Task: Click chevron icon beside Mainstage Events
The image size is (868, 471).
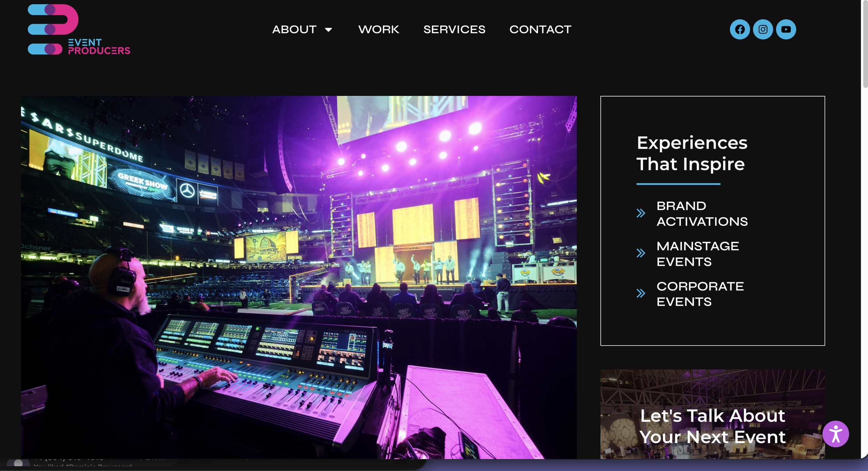Action: pyautogui.click(x=641, y=253)
